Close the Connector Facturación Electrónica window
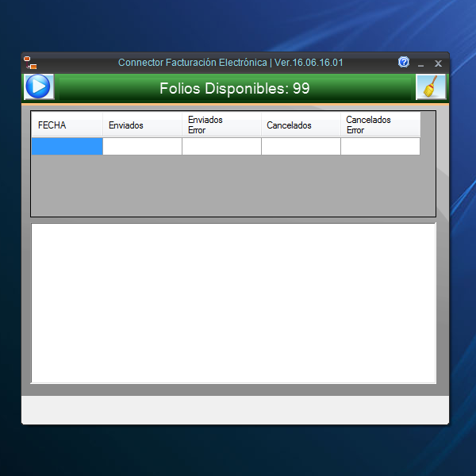Image resolution: width=476 pixels, height=476 pixels. coord(438,63)
